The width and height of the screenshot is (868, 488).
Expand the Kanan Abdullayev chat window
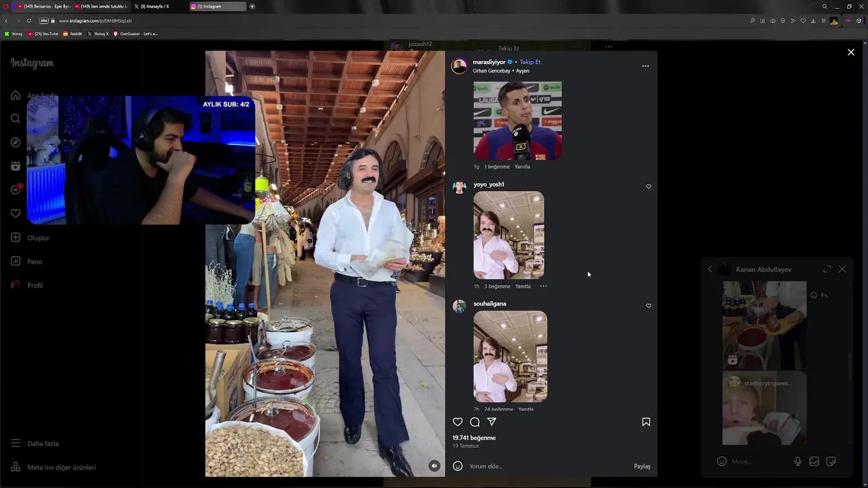[x=827, y=269]
